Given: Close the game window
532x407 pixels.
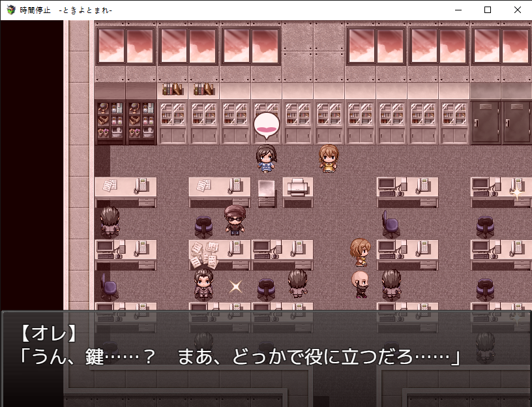Looking at the screenshot, I should (x=517, y=10).
